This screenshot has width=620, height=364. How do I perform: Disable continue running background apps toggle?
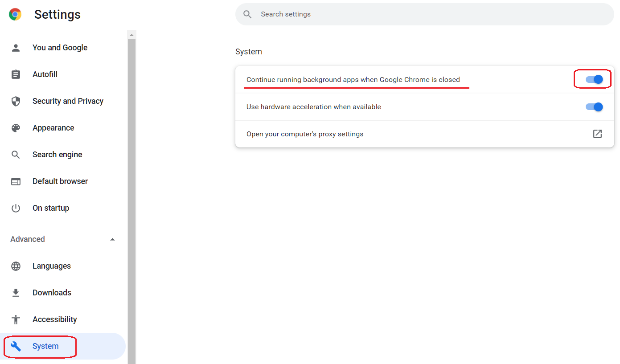594,79
